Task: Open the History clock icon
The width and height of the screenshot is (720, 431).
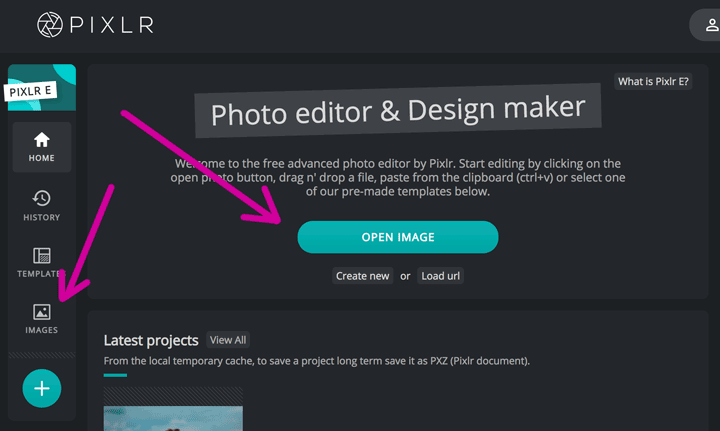Action: click(x=41, y=198)
